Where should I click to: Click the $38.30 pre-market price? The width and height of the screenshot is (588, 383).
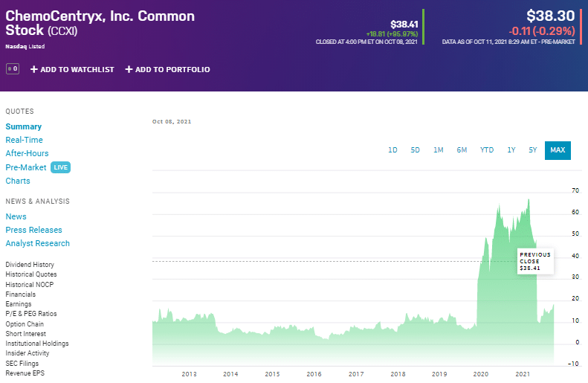pos(550,16)
